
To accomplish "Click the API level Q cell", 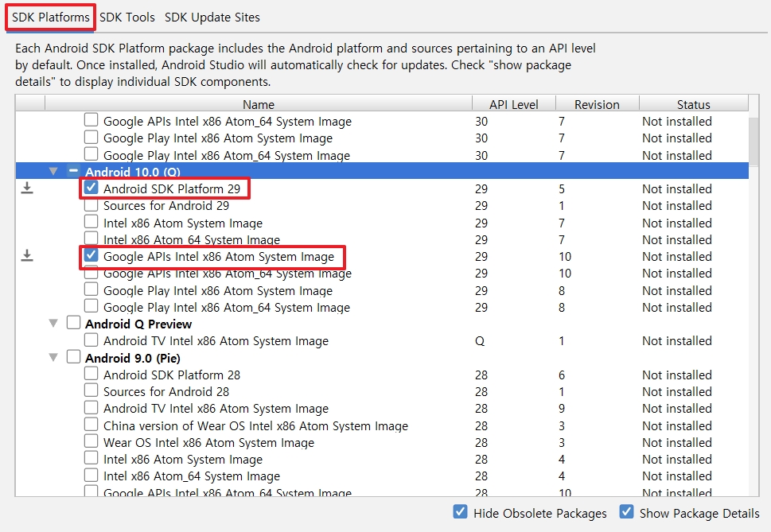I will (x=480, y=341).
